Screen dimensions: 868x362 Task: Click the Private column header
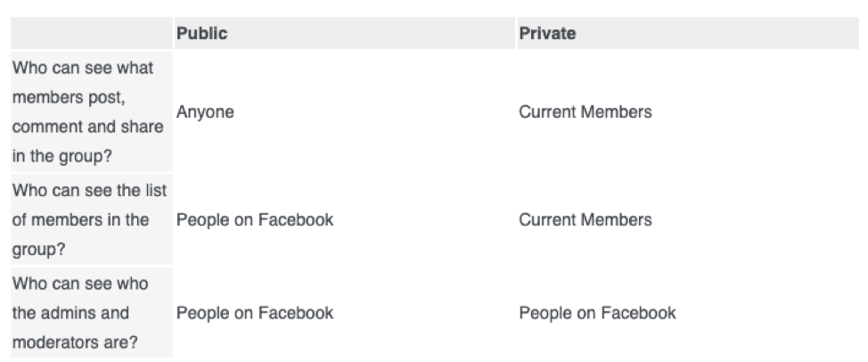tap(546, 34)
